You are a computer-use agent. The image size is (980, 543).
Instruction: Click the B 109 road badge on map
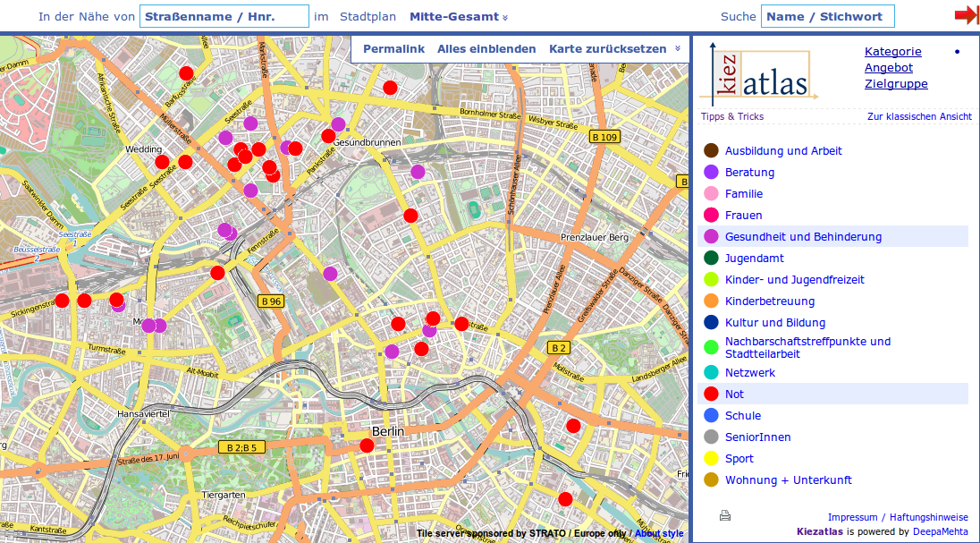(x=604, y=137)
